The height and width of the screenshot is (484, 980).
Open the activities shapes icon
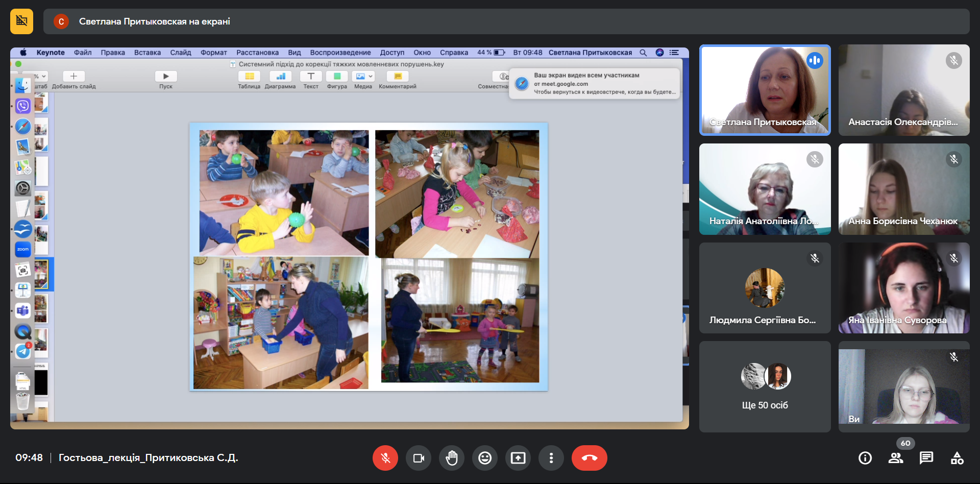pyautogui.click(x=957, y=458)
